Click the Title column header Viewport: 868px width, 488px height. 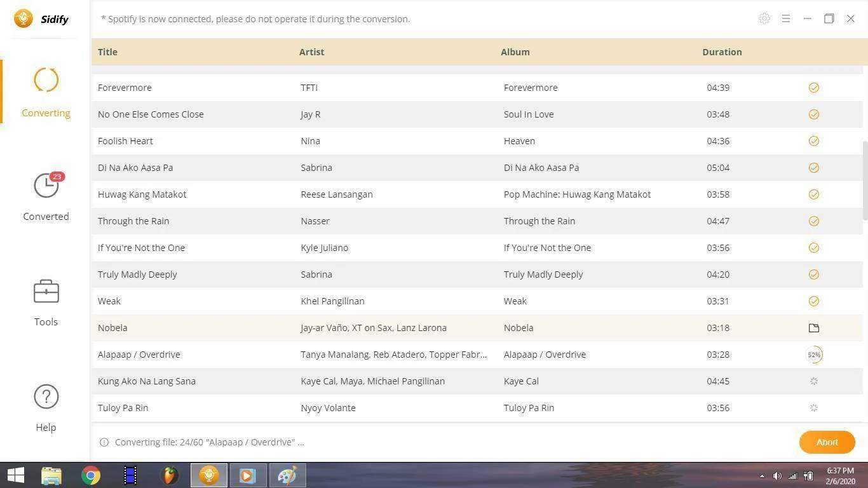[x=107, y=52]
